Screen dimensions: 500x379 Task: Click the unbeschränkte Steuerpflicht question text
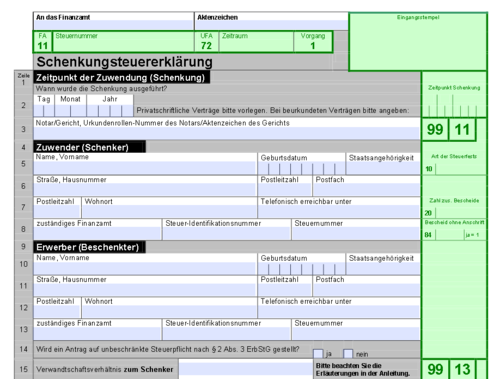coord(167,349)
